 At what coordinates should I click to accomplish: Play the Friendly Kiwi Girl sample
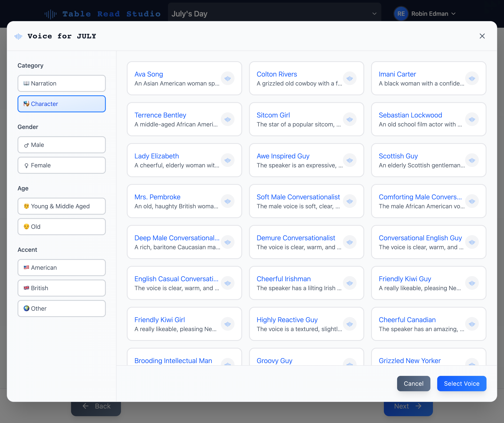point(227,324)
